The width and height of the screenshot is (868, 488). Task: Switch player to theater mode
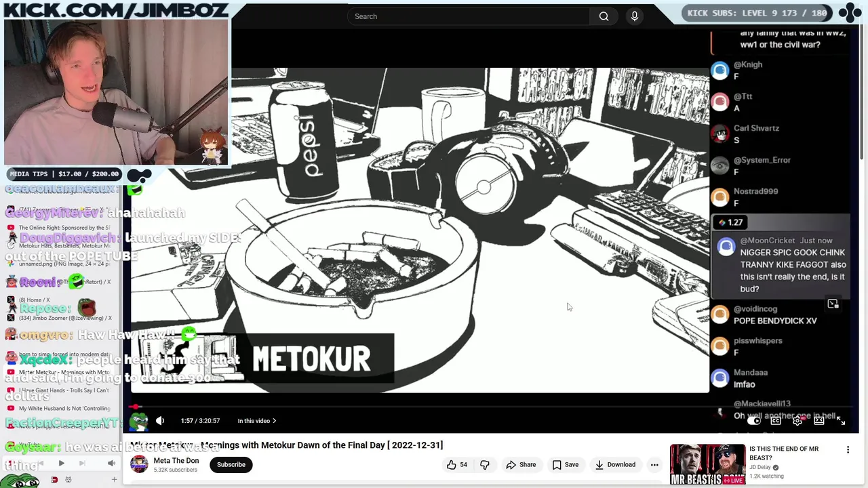tap(819, 421)
